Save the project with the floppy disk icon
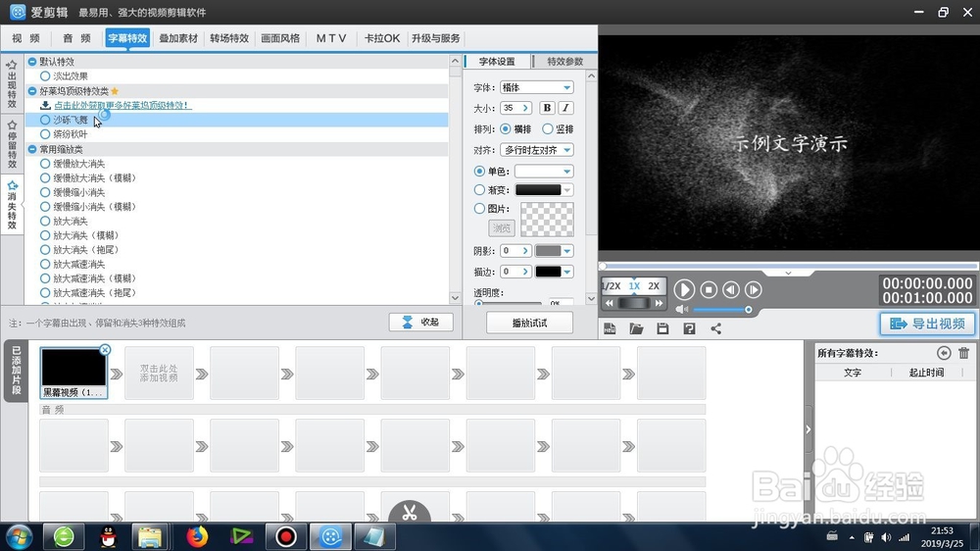The height and width of the screenshot is (551, 980). click(x=662, y=328)
